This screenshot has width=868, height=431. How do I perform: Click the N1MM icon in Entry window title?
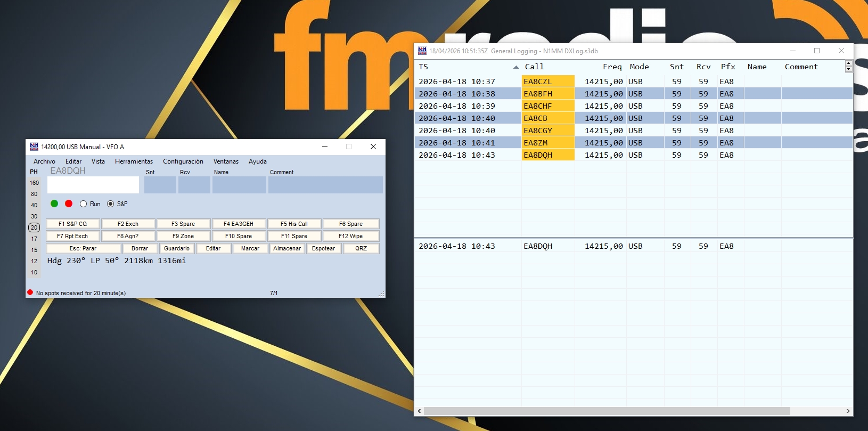[x=34, y=147]
